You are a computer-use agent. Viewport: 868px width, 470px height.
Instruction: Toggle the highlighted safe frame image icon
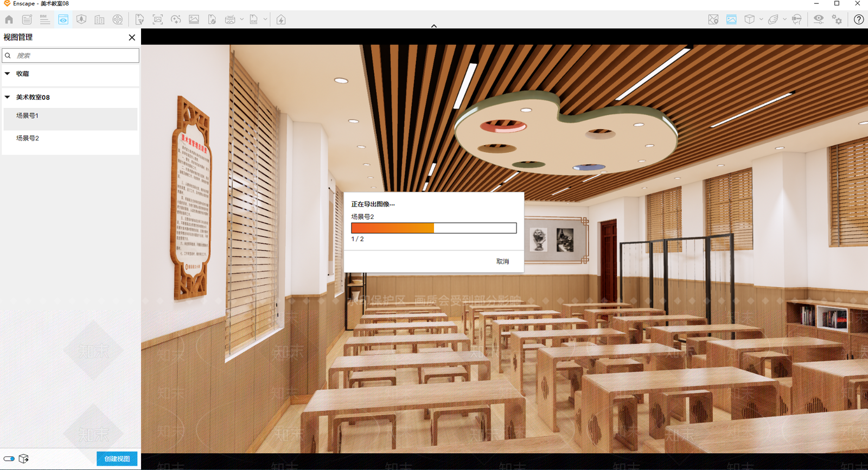731,20
